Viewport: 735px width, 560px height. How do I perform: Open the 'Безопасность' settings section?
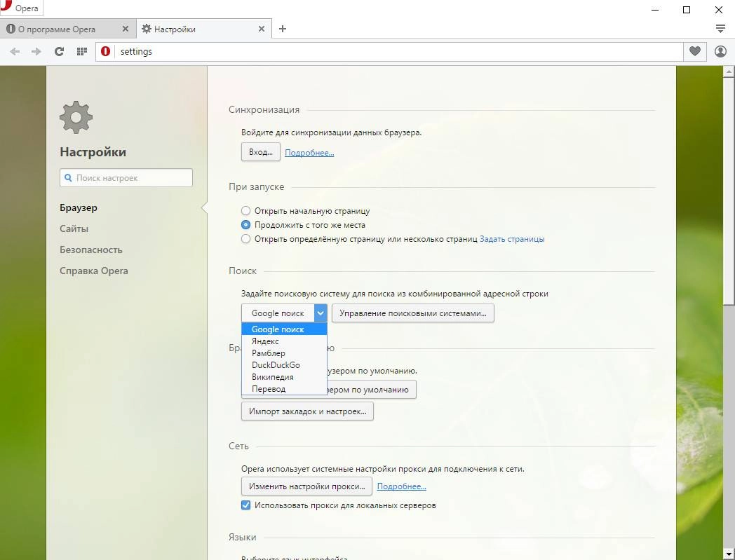coord(91,250)
